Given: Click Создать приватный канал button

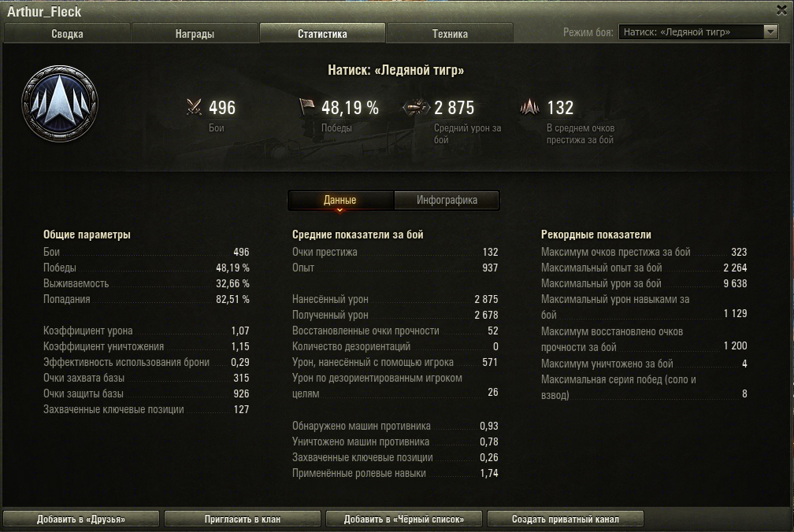Looking at the screenshot, I should pyautogui.click(x=566, y=519).
